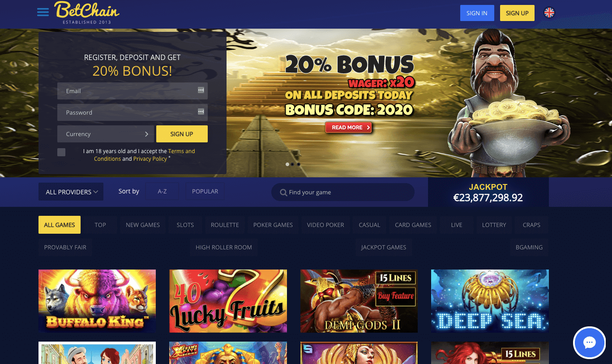Click the Find your game search field
Viewport: 612px width, 364px height.
(x=342, y=192)
